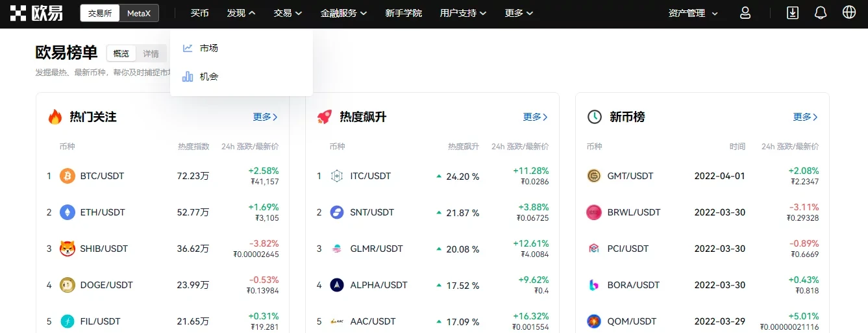Click the BORA coin icon
Image resolution: width=868 pixels, height=333 pixels.
coord(594,285)
